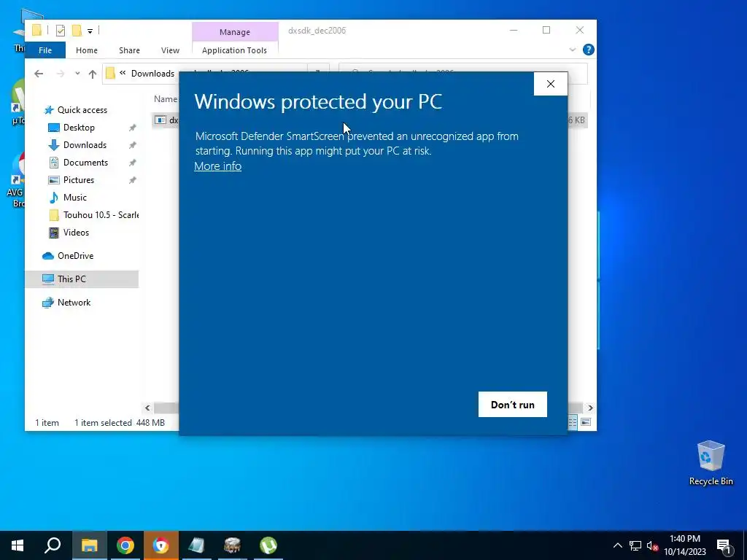
Task: Open the Share ribbon tab
Action: (130, 50)
